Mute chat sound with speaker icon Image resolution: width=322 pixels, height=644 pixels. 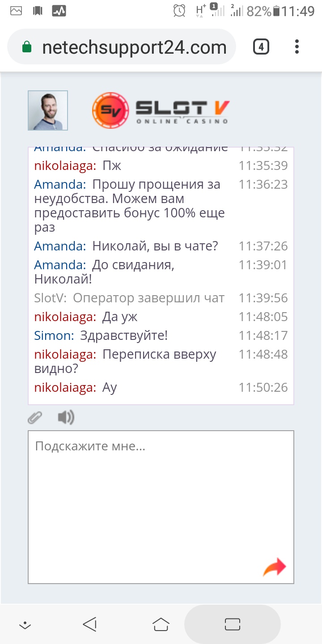[x=66, y=418]
